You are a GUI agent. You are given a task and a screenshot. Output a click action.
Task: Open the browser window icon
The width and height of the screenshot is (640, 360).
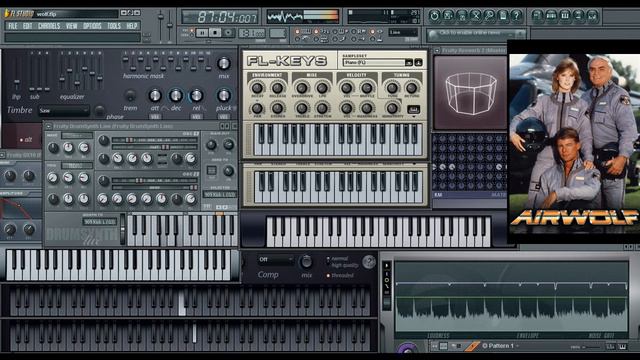point(578,16)
